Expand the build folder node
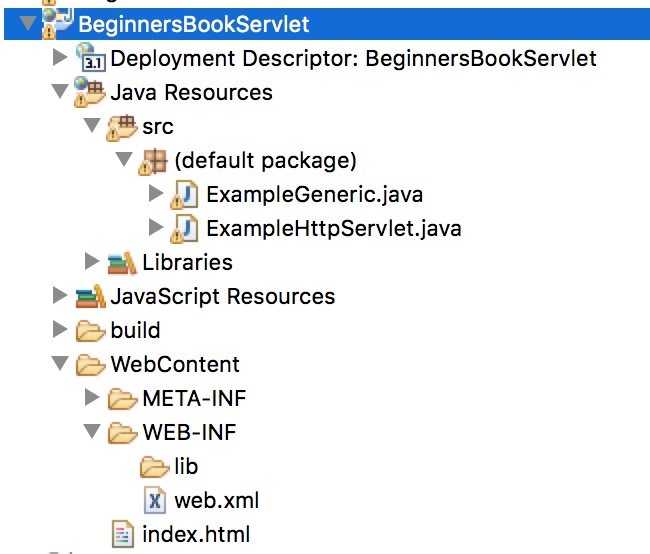Image resolution: width=650 pixels, height=554 pixels. [x=60, y=330]
